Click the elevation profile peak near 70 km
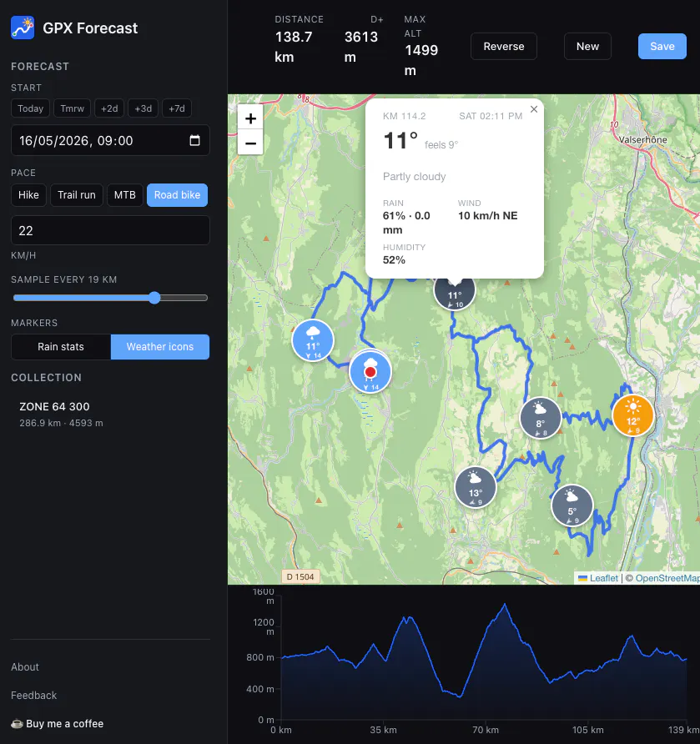This screenshot has height=744, width=700. (505, 605)
